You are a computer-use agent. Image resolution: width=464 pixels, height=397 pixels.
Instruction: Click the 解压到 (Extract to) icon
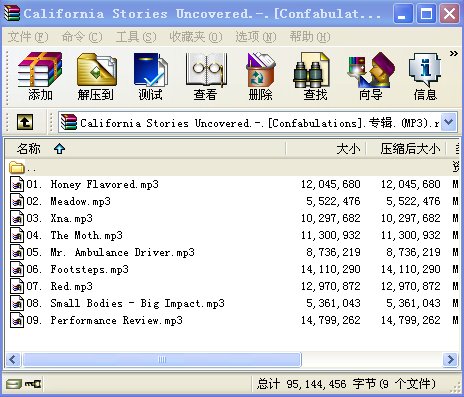[96, 76]
